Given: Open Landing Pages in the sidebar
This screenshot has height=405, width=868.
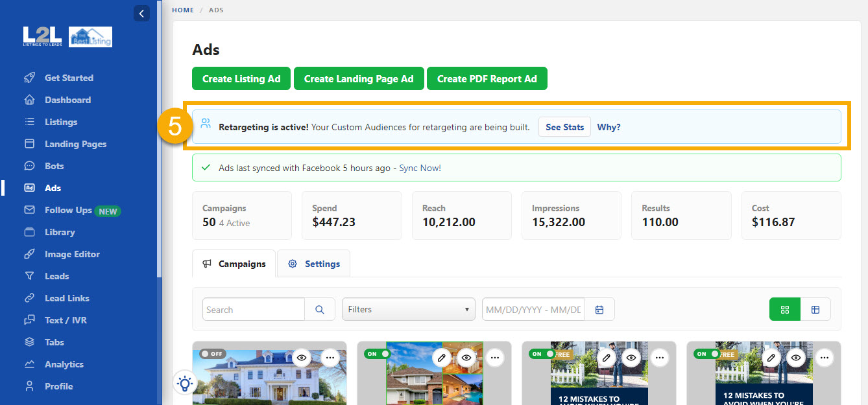Looking at the screenshot, I should pyautogui.click(x=75, y=144).
